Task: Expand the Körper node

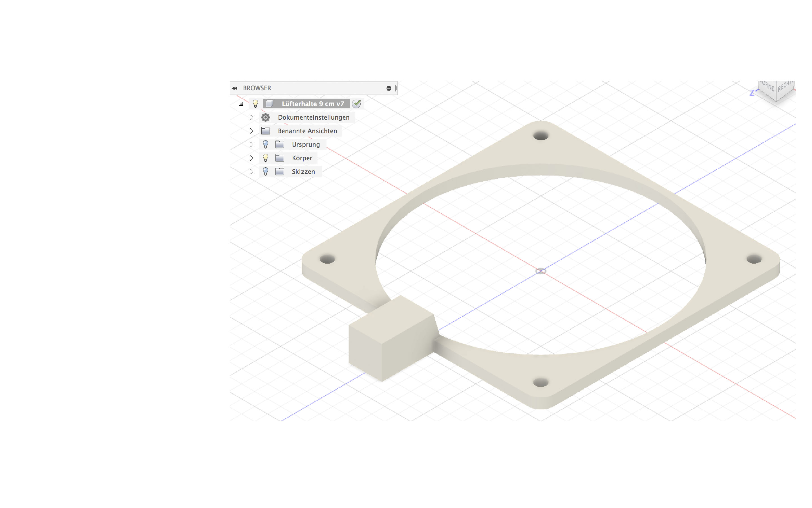Action: point(251,158)
